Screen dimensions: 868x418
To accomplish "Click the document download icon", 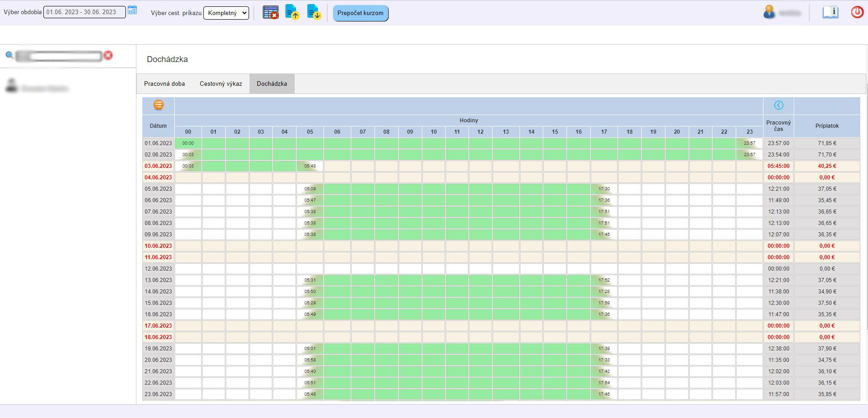I will [314, 12].
